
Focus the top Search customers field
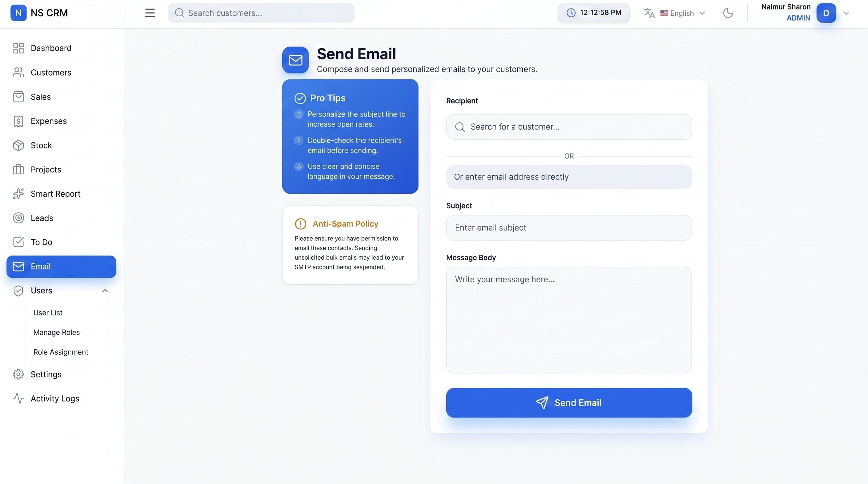click(x=261, y=13)
